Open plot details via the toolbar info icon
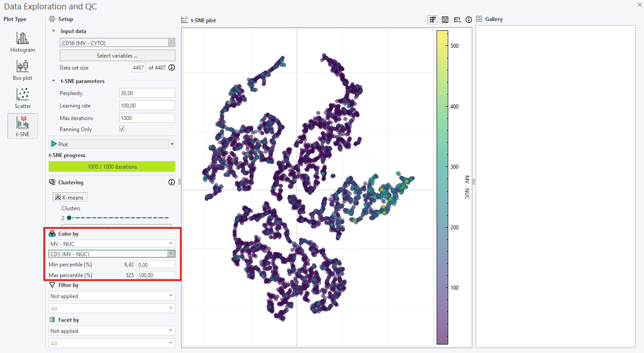 pos(469,20)
